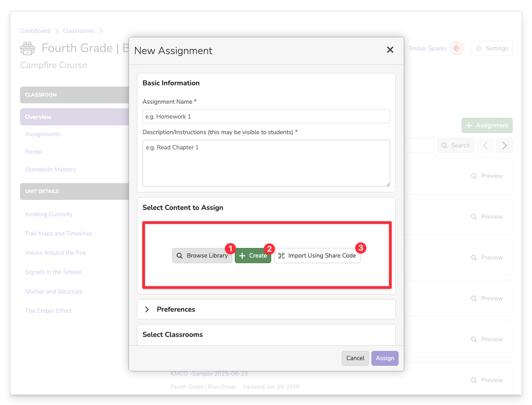Screen dimensions: 532x405
Task: Click the classroom icon beside Fourth Grade
Action: (28, 48)
